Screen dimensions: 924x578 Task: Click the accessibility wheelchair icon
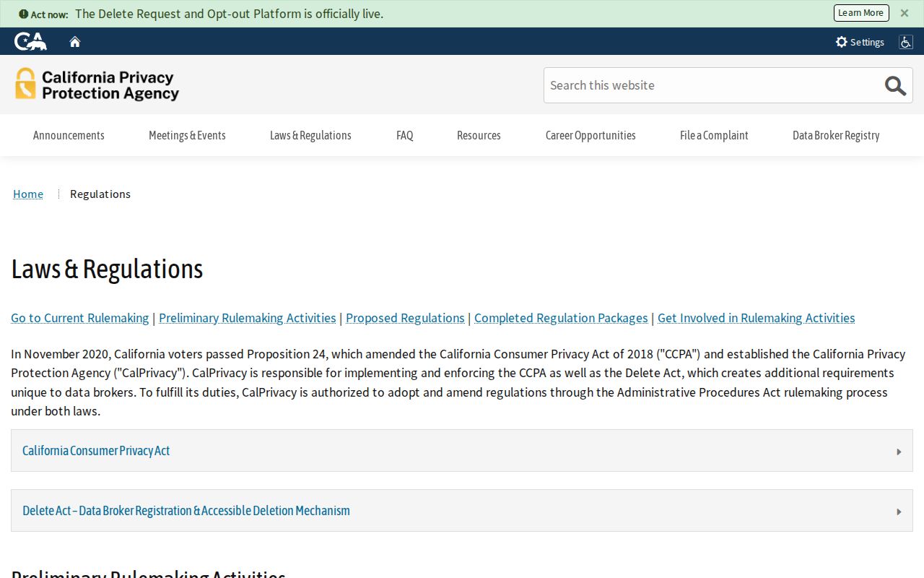point(905,42)
